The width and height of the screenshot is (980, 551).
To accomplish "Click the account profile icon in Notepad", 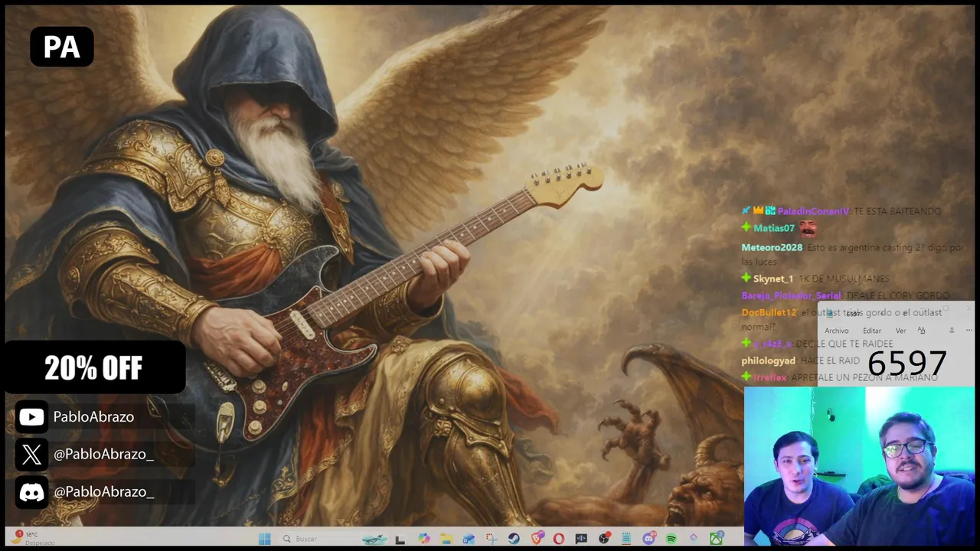I will (x=952, y=330).
